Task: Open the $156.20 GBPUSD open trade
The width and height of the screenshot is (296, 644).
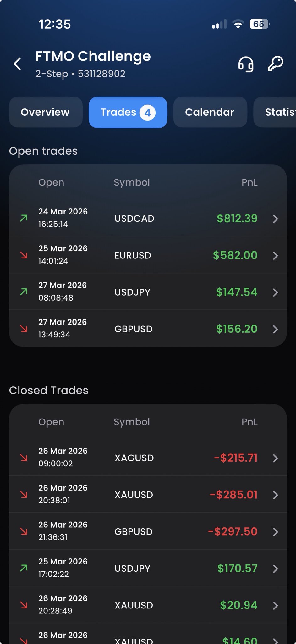Action: coord(148,329)
